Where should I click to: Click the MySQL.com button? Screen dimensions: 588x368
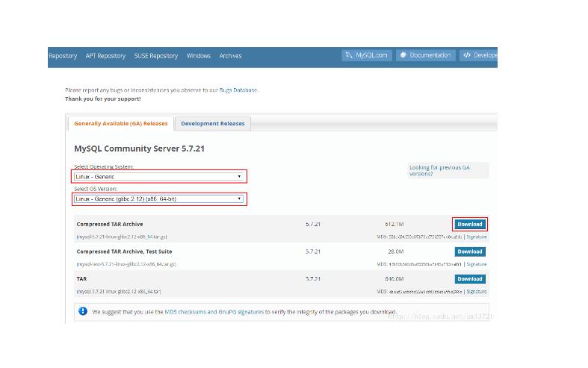point(367,55)
